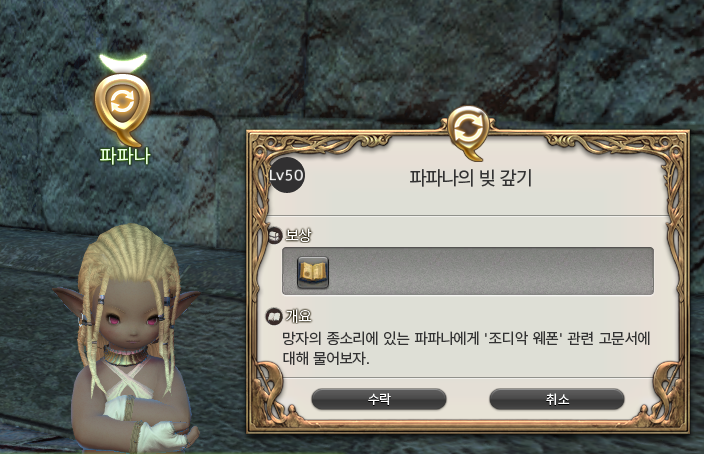Decline the quest with the 취소 button
The image size is (704, 454).
pyautogui.click(x=557, y=399)
